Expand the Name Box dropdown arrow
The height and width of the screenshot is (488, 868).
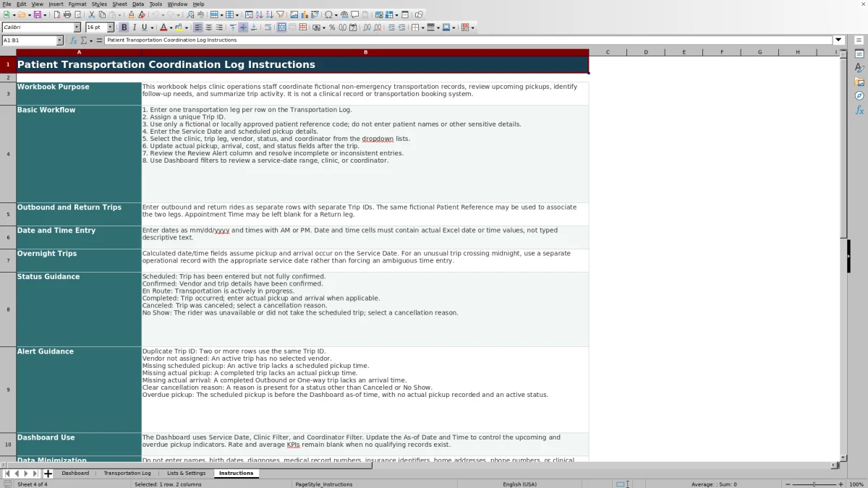pyautogui.click(x=59, y=40)
